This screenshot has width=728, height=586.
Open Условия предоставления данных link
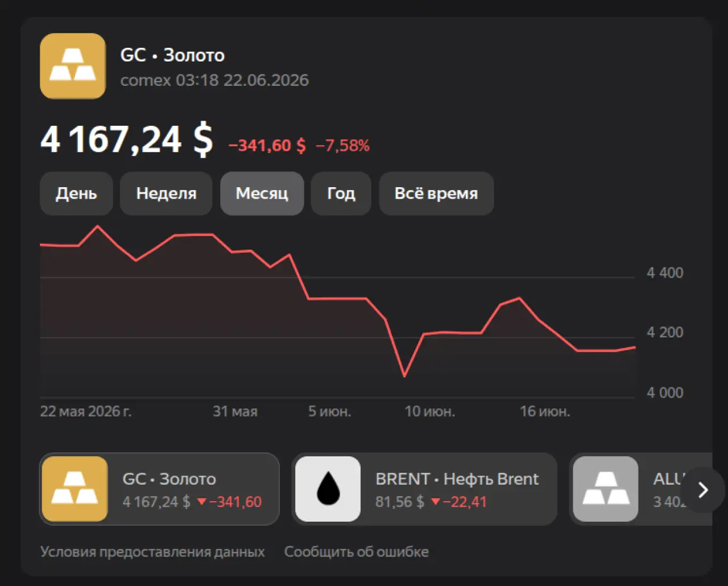coord(152,552)
